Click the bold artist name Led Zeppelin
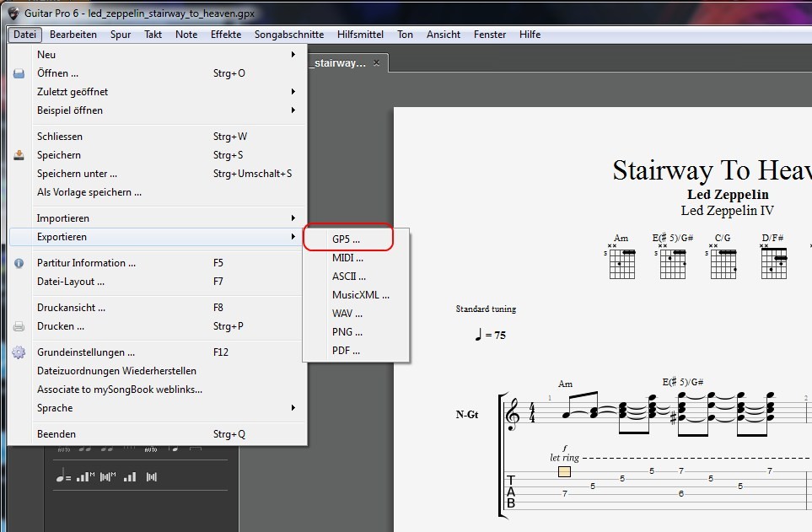Screen dimensions: 812x532 728,194
